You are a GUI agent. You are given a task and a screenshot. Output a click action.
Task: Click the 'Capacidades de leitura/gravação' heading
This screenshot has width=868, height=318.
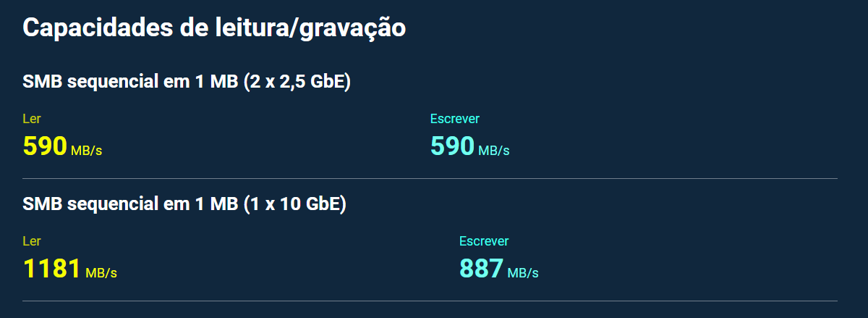click(214, 28)
